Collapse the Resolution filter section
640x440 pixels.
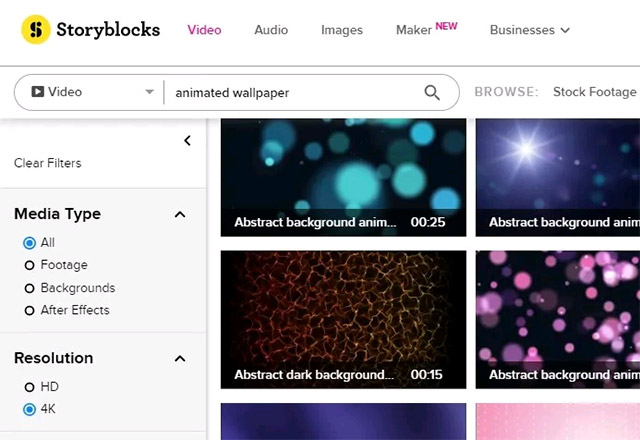(x=180, y=358)
